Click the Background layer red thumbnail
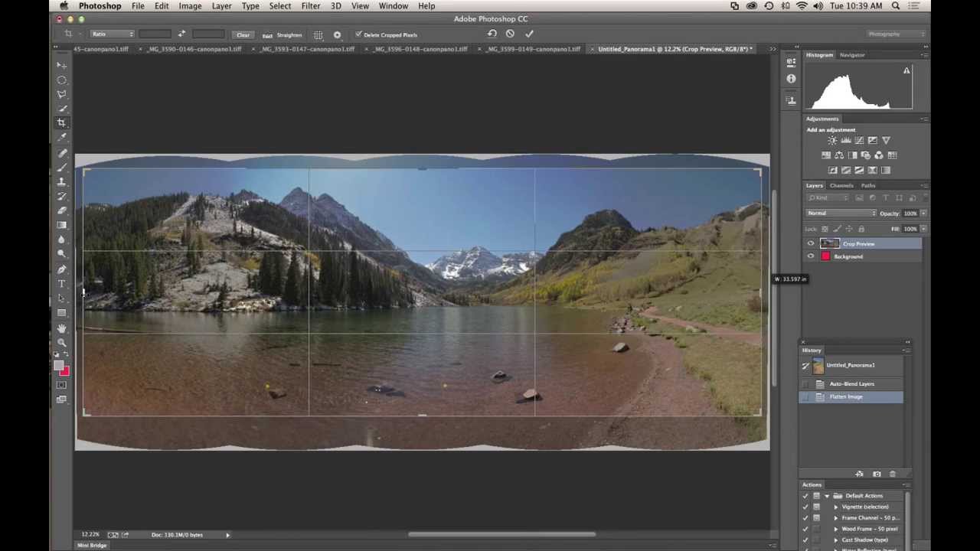 point(826,257)
